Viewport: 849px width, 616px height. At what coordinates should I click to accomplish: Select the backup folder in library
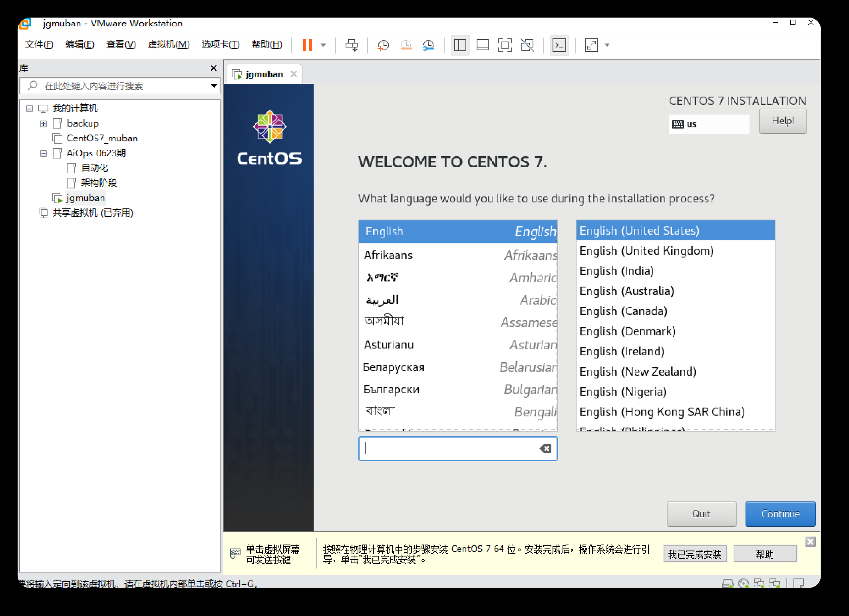click(x=83, y=124)
